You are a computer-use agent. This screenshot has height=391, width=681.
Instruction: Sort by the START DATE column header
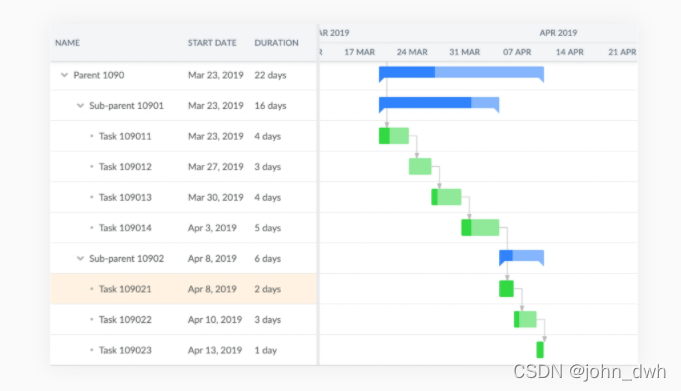[x=212, y=43]
